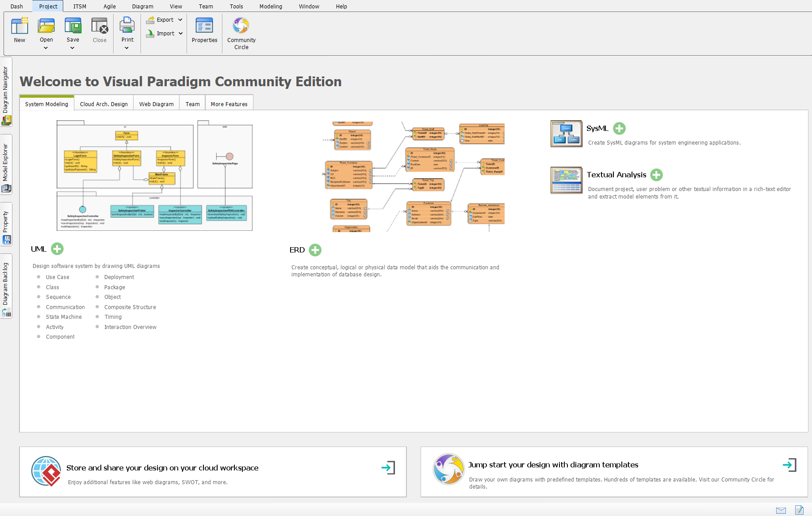Click the cloud workspace arrow icon
The image size is (812, 516).
coord(388,468)
